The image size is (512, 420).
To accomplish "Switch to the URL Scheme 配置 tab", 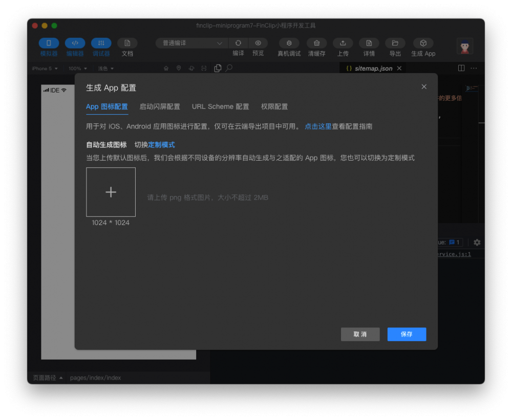I will pos(220,107).
